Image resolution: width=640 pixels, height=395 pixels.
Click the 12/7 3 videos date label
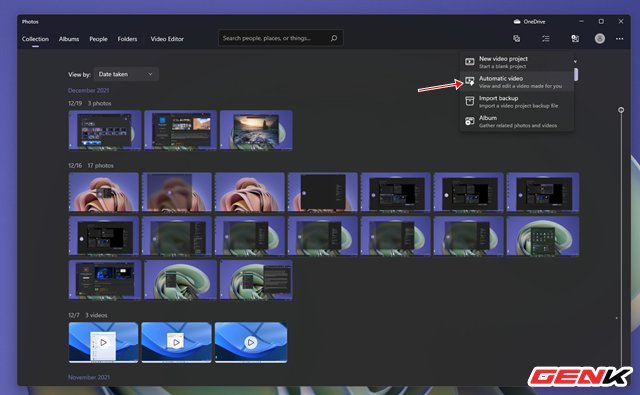(87, 315)
